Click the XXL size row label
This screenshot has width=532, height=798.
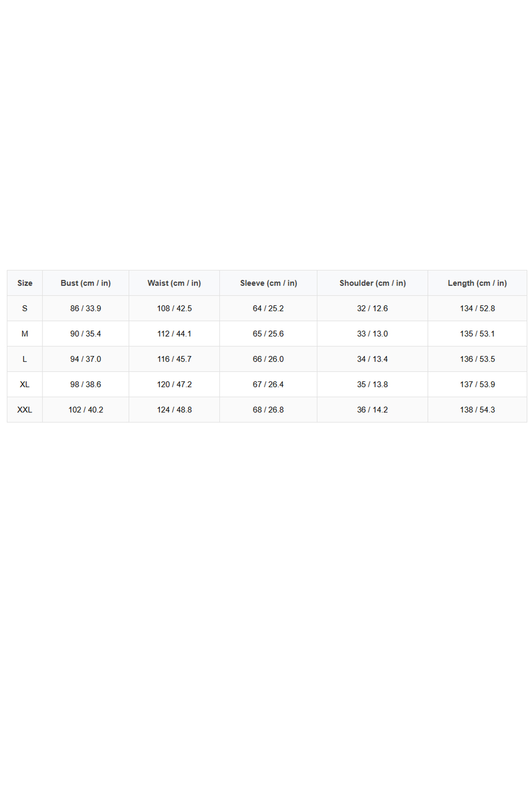(25, 410)
